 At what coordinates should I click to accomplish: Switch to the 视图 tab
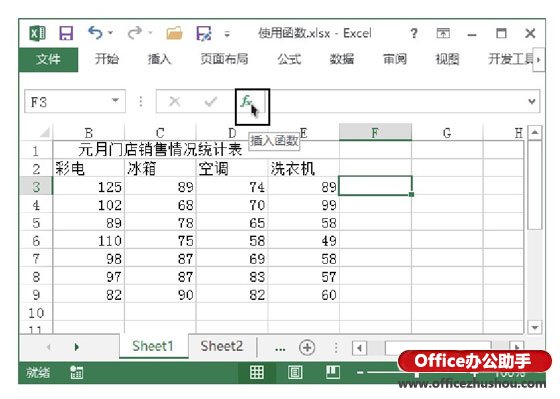(447, 59)
